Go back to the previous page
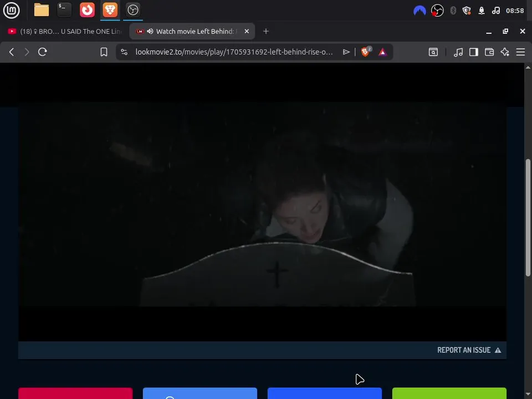Viewport: 532px width, 399px height. [x=12, y=52]
